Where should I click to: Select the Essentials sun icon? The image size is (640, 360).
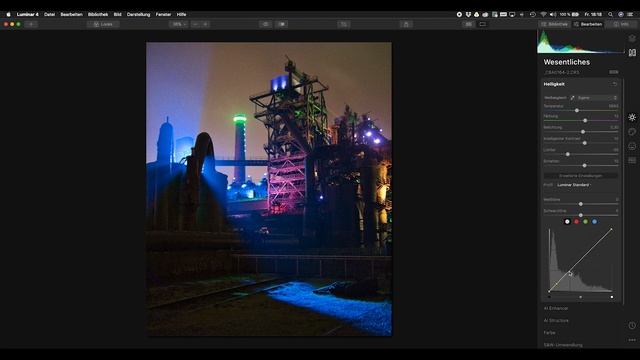click(632, 118)
